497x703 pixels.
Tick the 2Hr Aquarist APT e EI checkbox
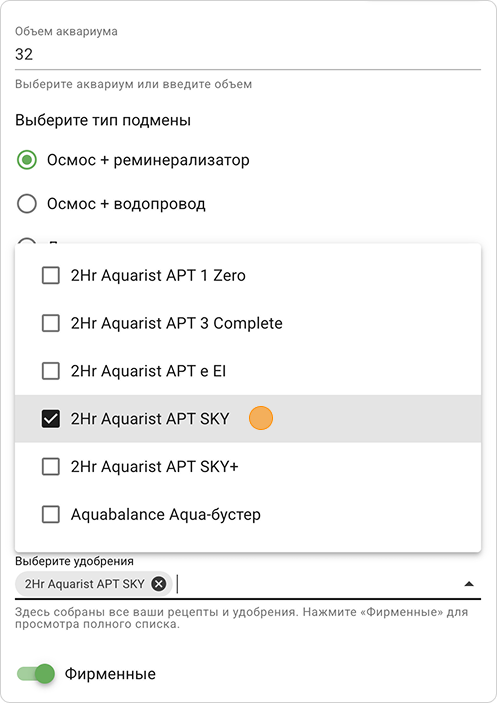coord(51,371)
